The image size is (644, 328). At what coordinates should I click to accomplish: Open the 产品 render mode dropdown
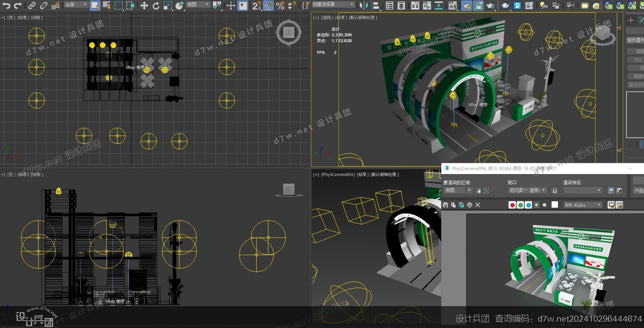pos(638,190)
